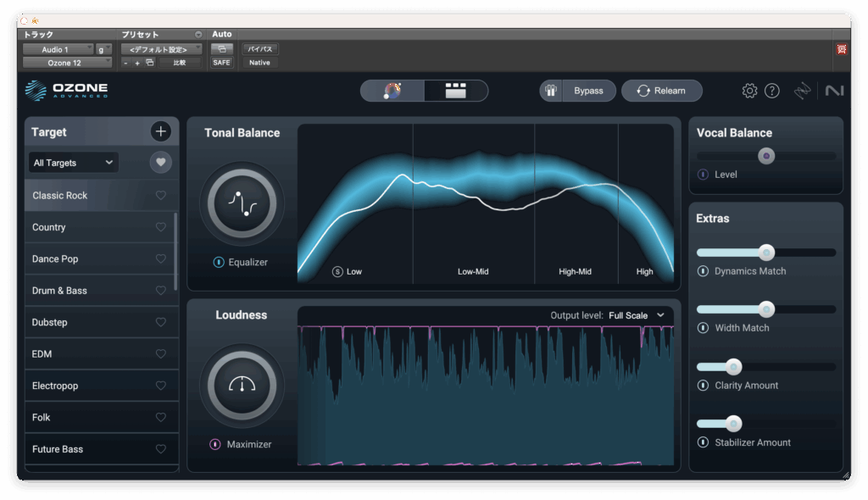The height and width of the screenshot is (500, 868).
Task: Click the Clarity Amount slider handle
Action: (x=733, y=366)
